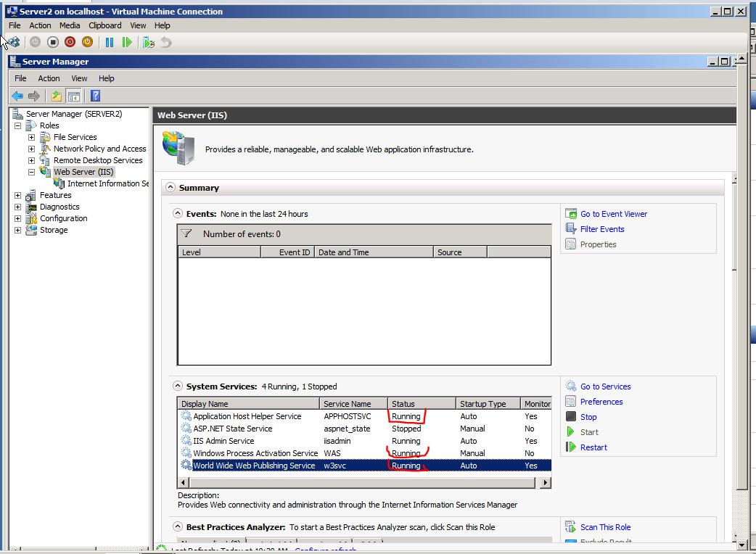Open the Go to Services link

pyautogui.click(x=606, y=386)
